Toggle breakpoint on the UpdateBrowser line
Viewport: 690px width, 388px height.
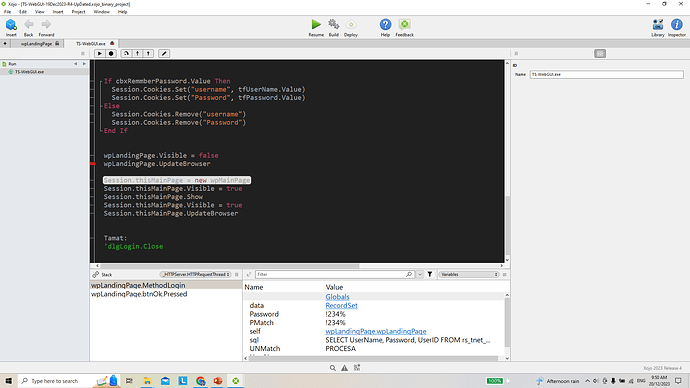point(93,164)
